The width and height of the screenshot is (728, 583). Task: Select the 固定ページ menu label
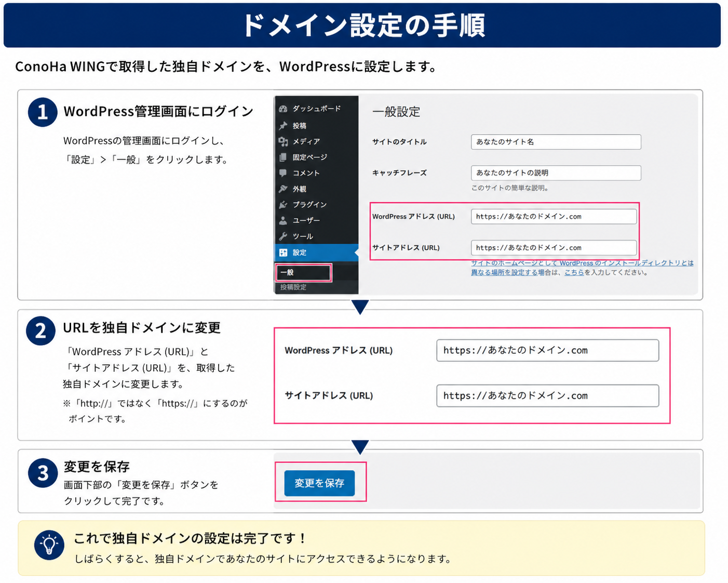point(309,157)
